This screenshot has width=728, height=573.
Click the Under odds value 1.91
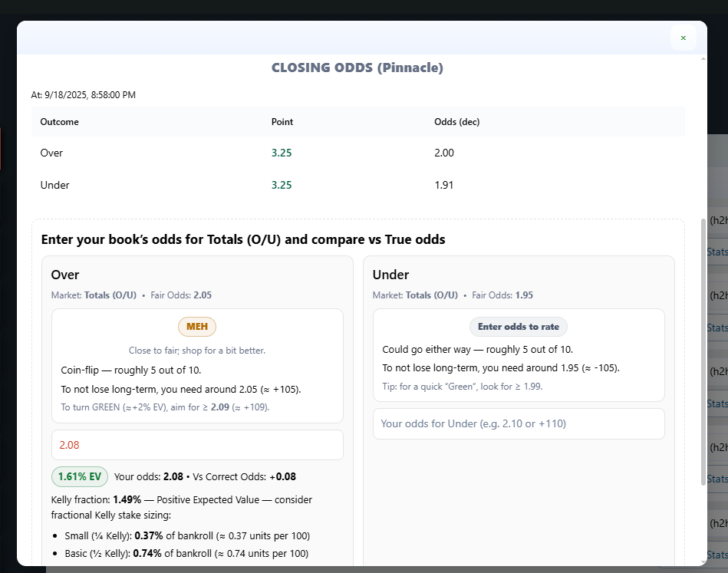tap(443, 185)
